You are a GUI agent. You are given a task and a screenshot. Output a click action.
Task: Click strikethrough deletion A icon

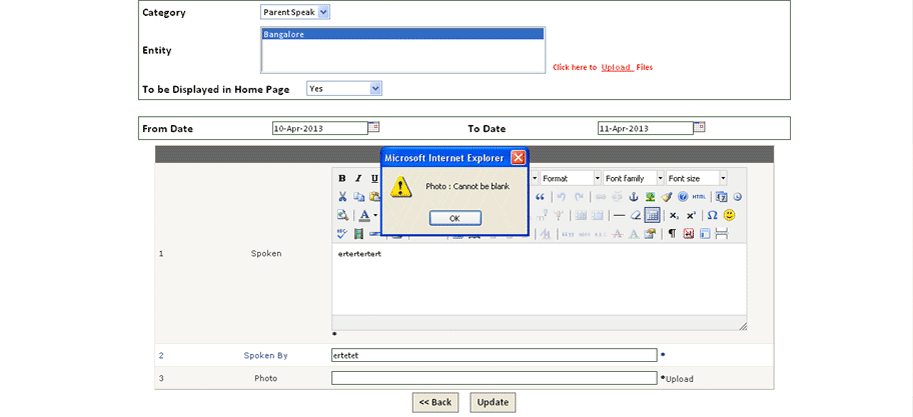click(x=618, y=234)
